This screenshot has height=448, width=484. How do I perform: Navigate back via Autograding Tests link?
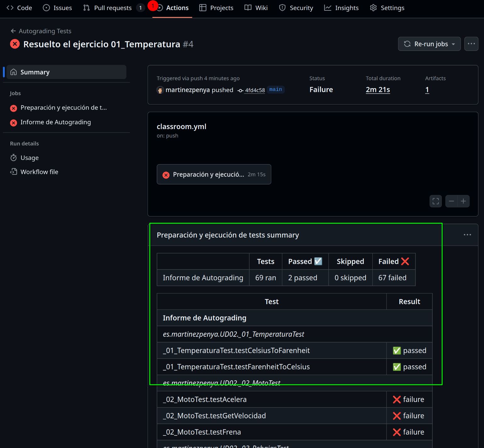click(x=44, y=31)
